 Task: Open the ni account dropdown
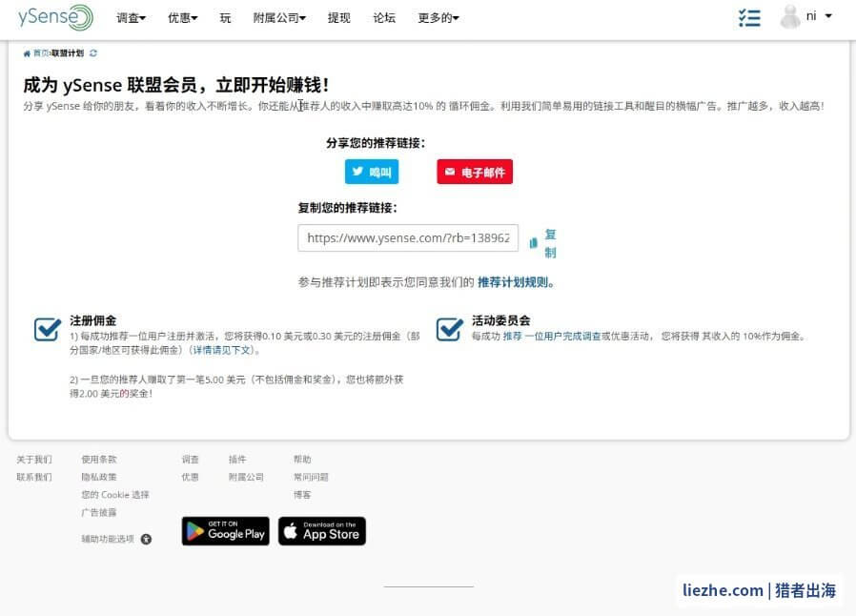click(x=819, y=16)
